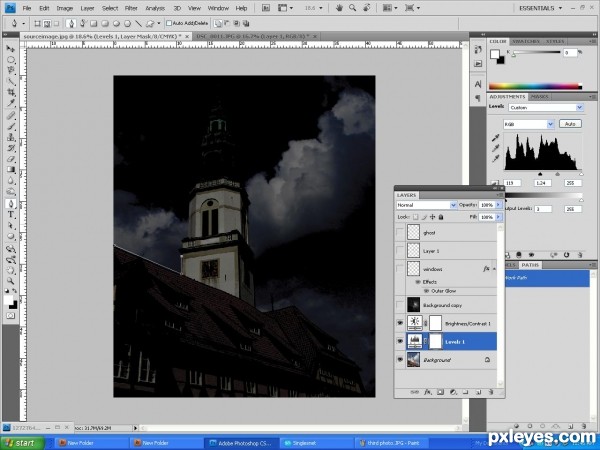Open the Fill slider arrow

pos(498,217)
